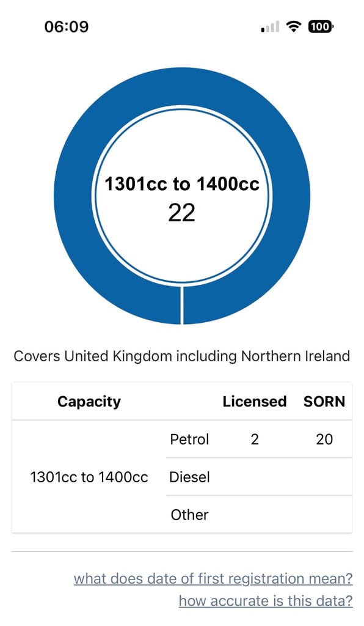Tap the battery 100 indicator
364x626 pixels.
point(321,27)
